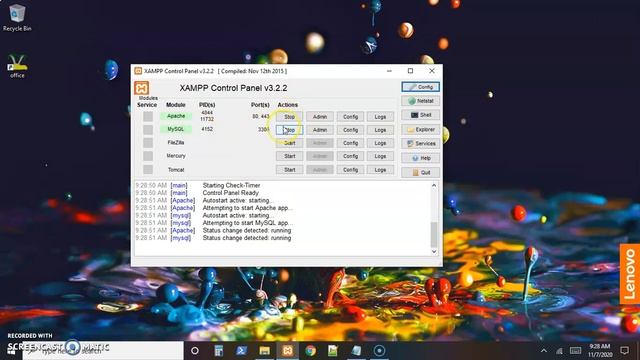Open touch keyboard tray icon
The height and width of the screenshot is (360, 640).
pos(576,351)
